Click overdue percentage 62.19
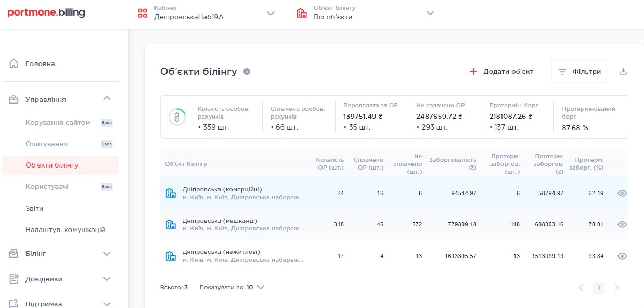 pos(596,193)
